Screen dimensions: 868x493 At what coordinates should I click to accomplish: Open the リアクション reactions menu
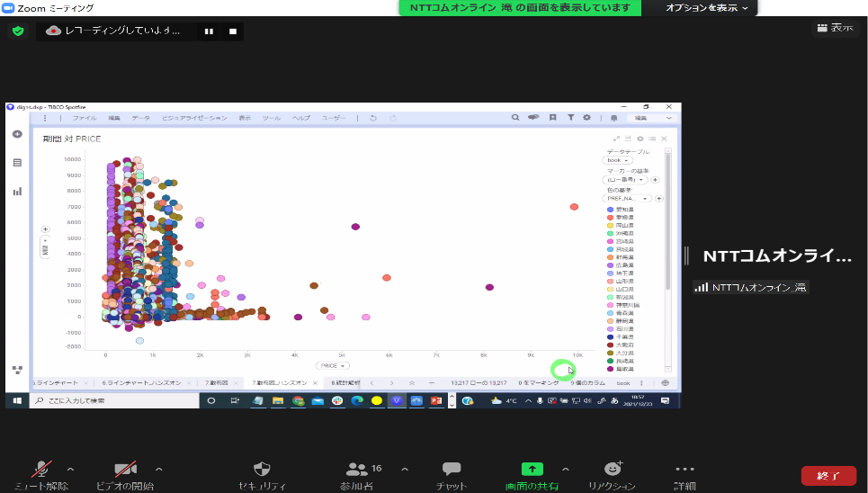pyautogui.click(x=613, y=475)
